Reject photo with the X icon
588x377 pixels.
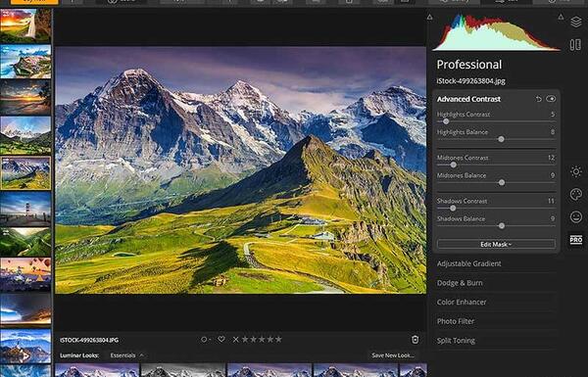pos(235,340)
